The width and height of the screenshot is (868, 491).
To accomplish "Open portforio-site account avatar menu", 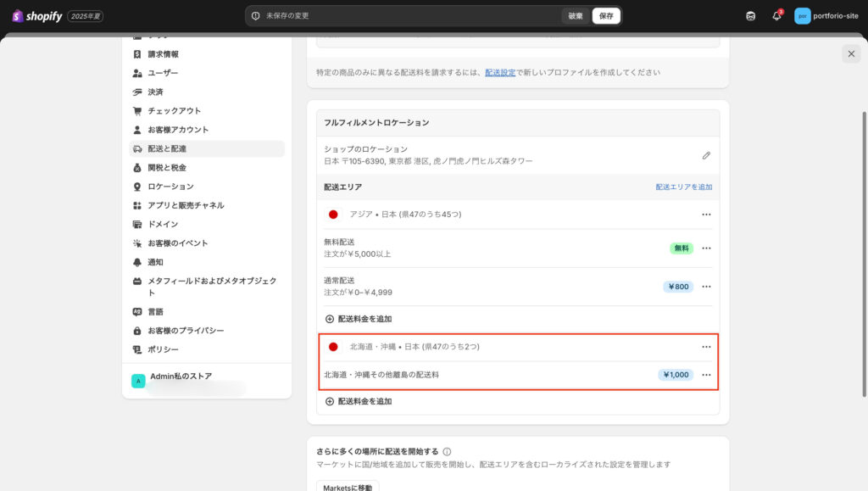I will pos(802,16).
